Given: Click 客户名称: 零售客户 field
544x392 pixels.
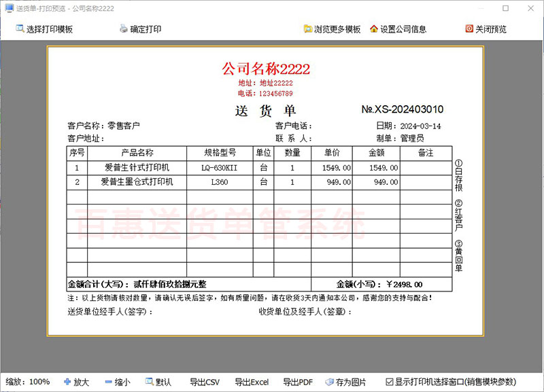Looking at the screenshot, I should [x=104, y=126].
